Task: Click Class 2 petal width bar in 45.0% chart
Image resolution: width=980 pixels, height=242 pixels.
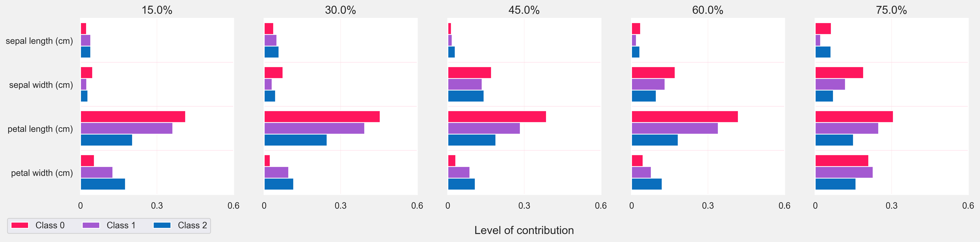Action: click(461, 184)
